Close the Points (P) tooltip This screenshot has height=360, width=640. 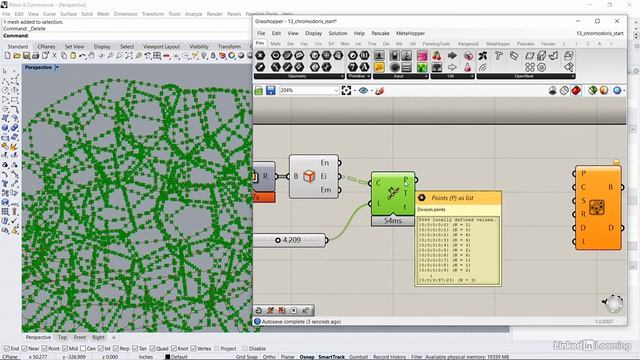422,198
